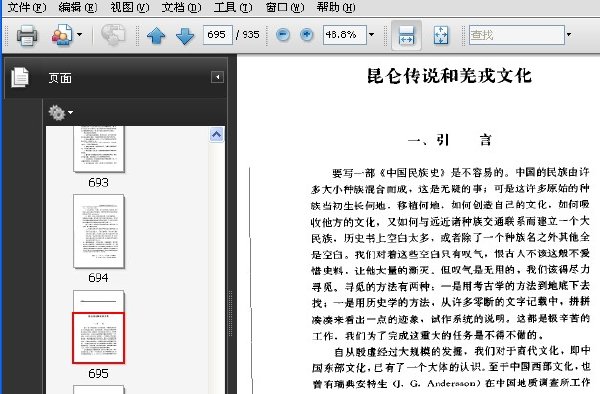
Task: Zoom in with the plus button
Action: point(306,35)
